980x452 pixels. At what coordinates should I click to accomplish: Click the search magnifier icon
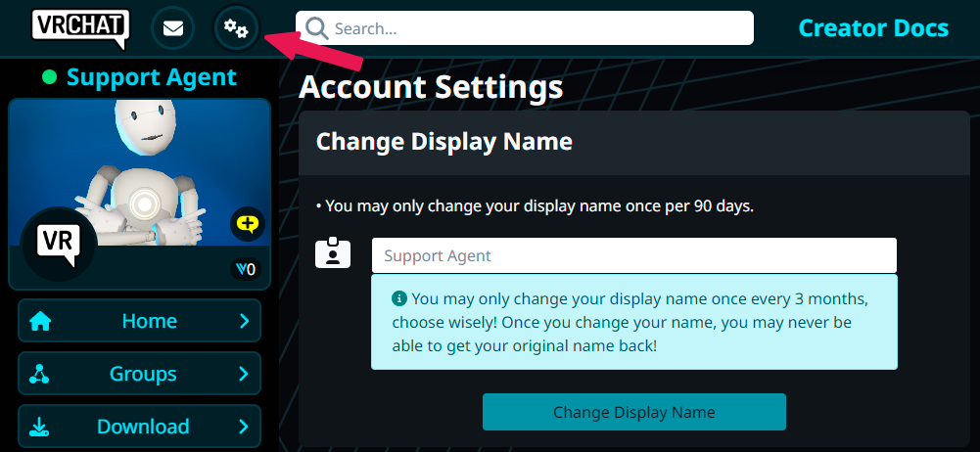pos(317,28)
